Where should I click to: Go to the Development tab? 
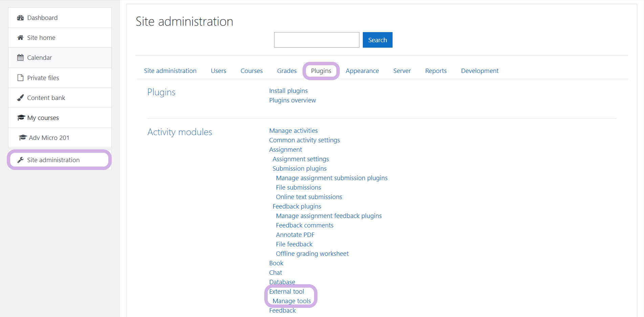point(480,71)
